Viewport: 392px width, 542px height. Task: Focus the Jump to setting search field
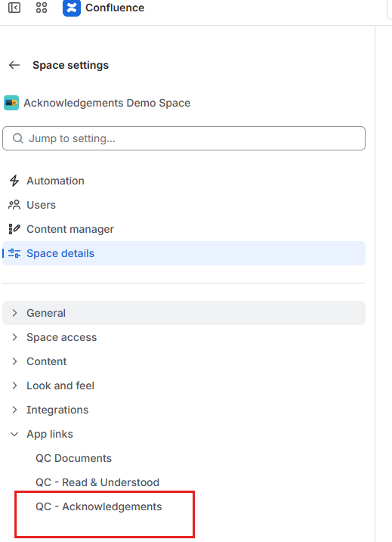184,138
